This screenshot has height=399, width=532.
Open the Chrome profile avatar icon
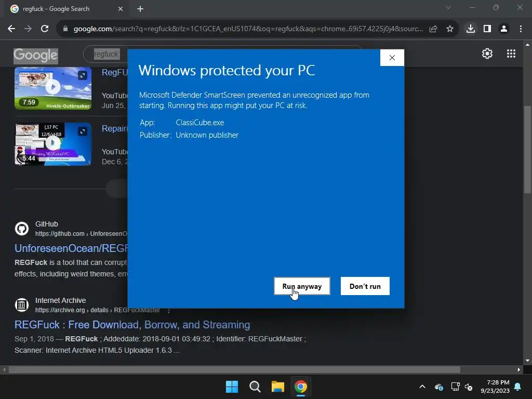pos(504,29)
